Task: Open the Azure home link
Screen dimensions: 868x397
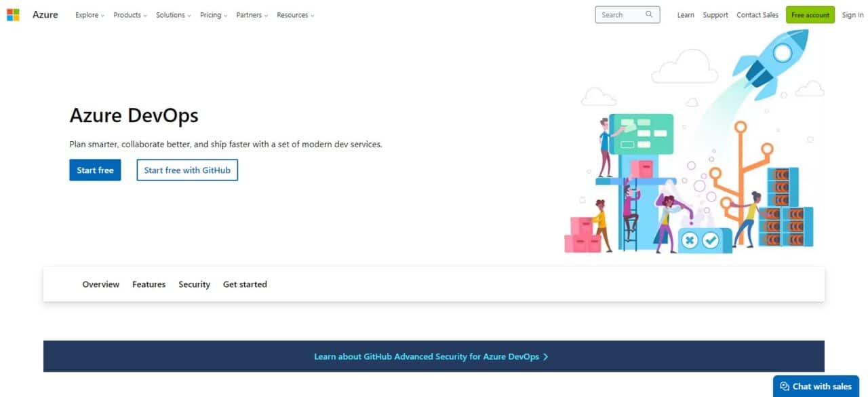Action: tap(45, 15)
